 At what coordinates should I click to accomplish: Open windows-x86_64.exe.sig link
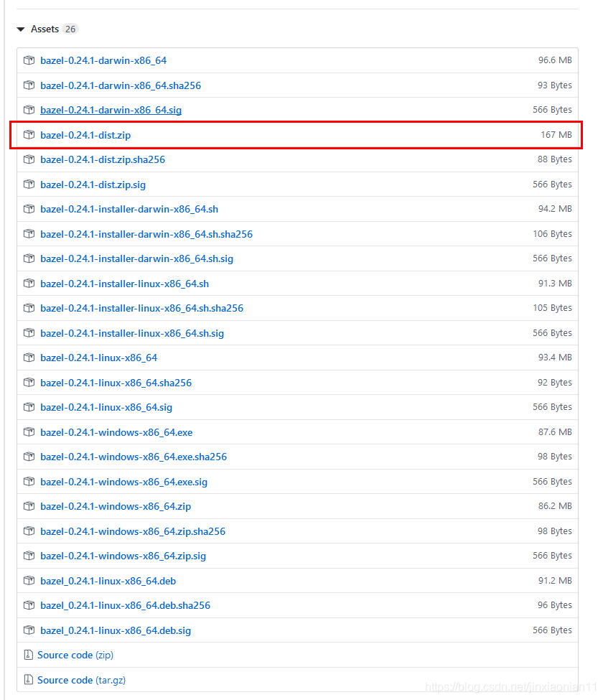click(123, 482)
